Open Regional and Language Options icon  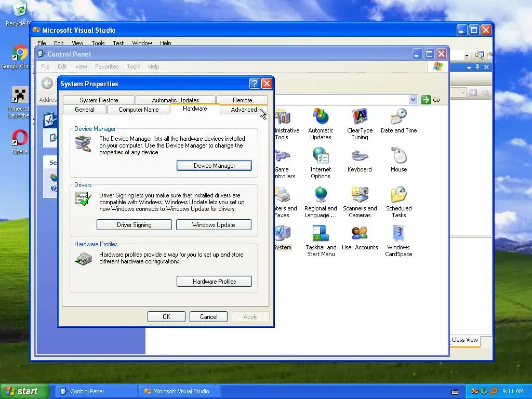(321, 202)
